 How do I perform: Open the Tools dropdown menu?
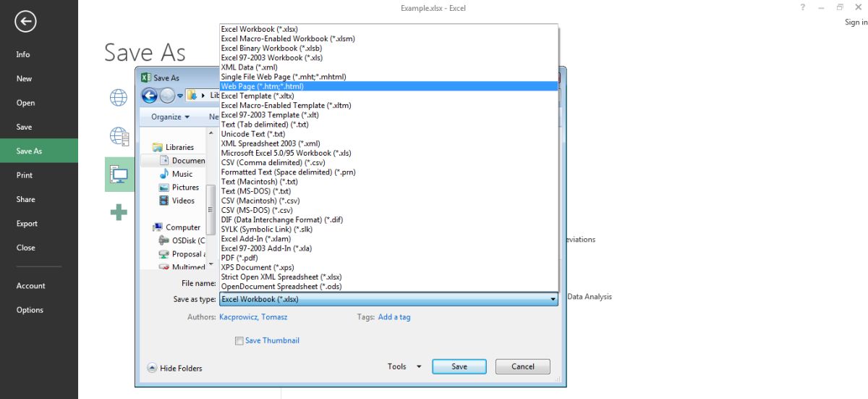tap(404, 366)
